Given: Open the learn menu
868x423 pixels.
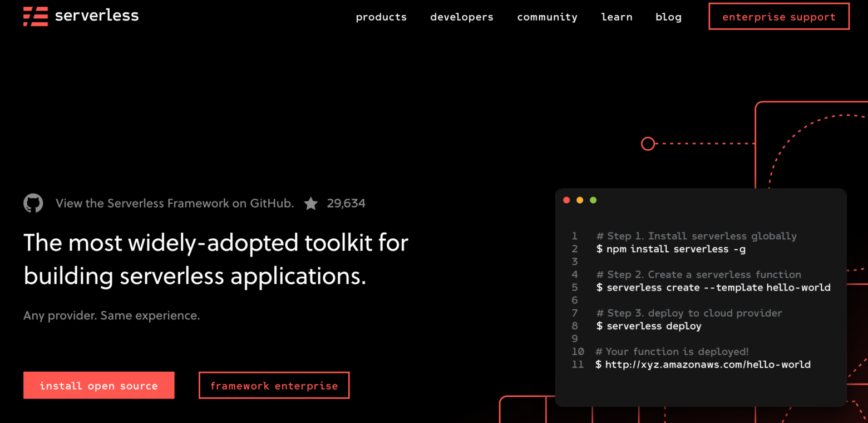Looking at the screenshot, I should pos(617,17).
